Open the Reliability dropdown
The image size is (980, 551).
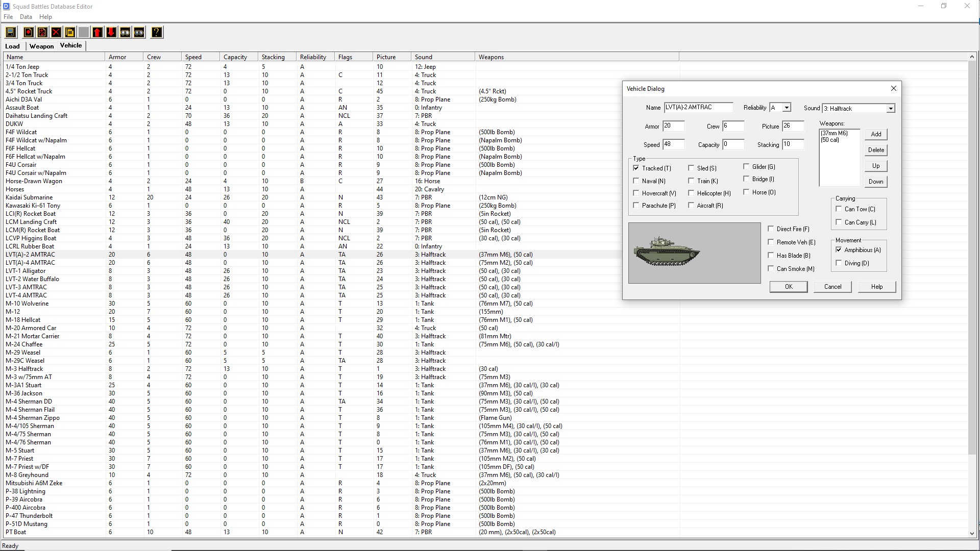coord(787,108)
